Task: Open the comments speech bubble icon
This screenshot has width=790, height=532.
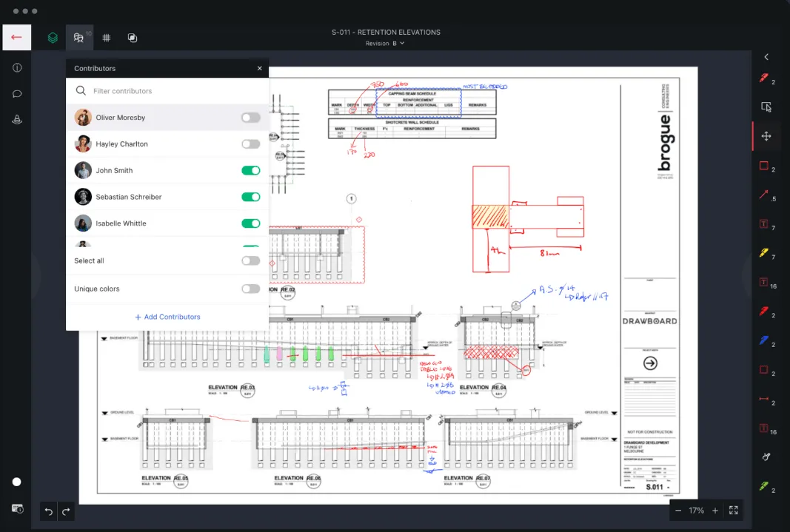Action: click(17, 94)
